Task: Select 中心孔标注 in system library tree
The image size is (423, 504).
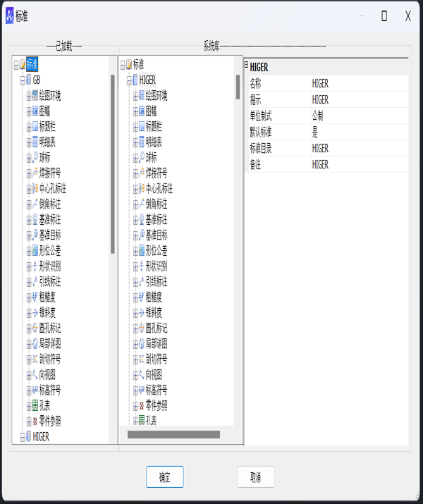Action: tap(159, 188)
